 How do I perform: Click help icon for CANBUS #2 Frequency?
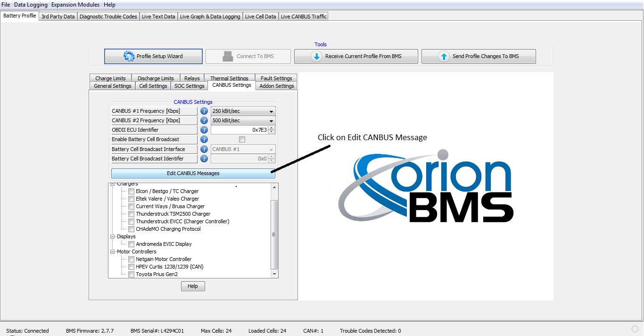pyautogui.click(x=204, y=121)
